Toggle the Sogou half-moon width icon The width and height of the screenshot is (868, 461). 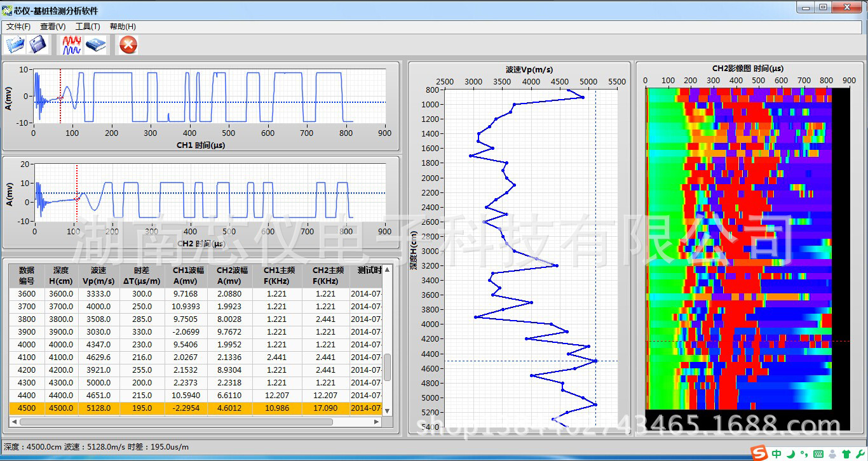click(x=792, y=453)
